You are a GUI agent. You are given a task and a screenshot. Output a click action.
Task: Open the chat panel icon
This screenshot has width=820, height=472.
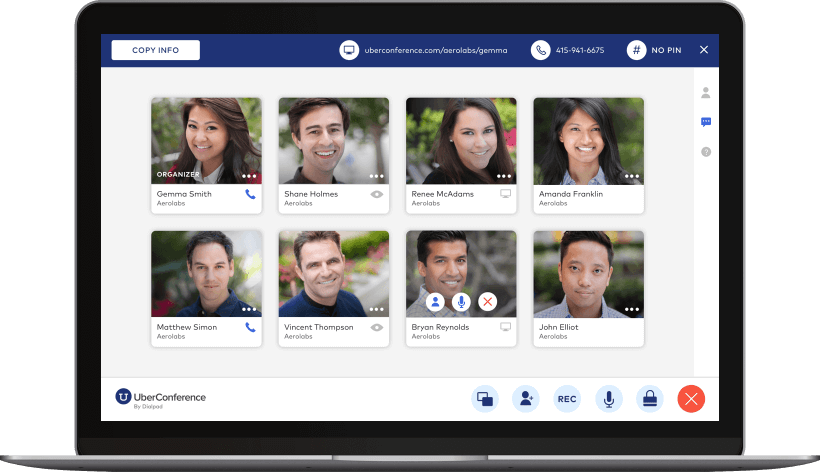pos(705,122)
